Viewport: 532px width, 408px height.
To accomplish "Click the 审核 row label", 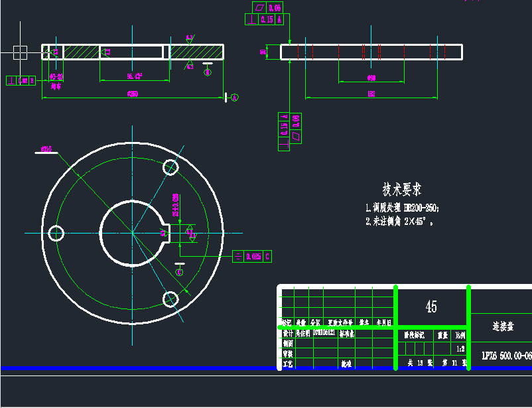I will 288,354.
